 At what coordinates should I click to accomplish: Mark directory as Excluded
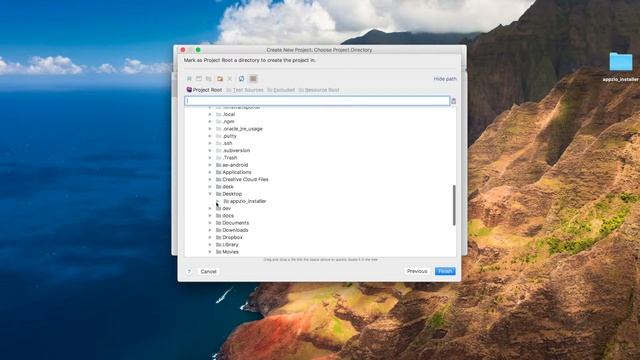point(281,90)
